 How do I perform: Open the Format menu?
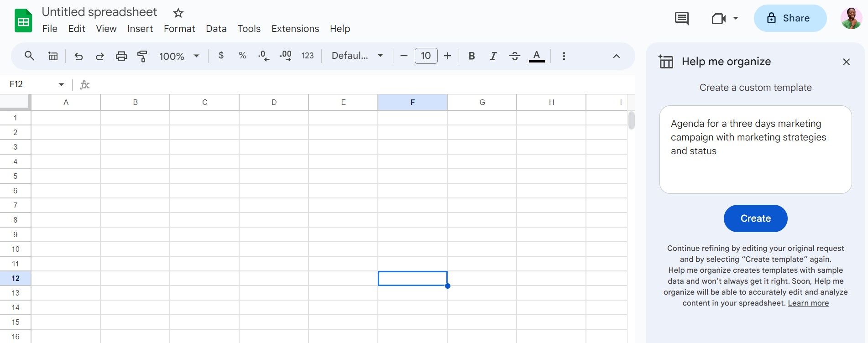[x=179, y=29]
